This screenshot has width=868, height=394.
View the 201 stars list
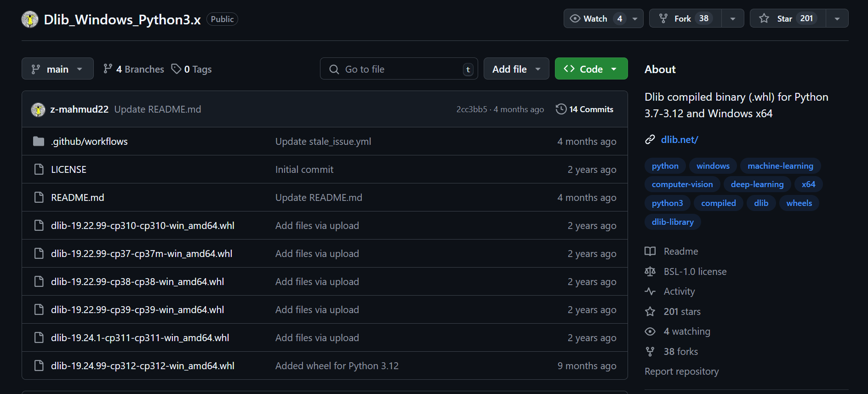tap(682, 312)
